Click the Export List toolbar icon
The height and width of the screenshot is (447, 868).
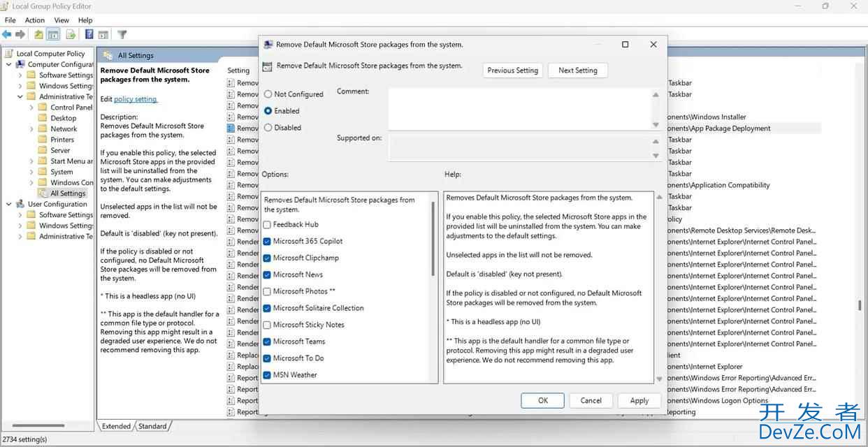(71, 34)
